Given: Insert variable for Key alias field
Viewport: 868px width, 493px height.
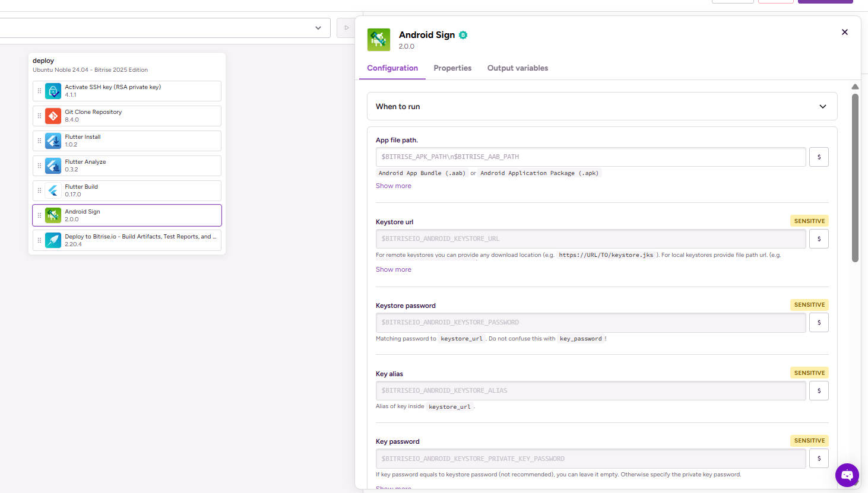Looking at the screenshot, I should click(819, 391).
